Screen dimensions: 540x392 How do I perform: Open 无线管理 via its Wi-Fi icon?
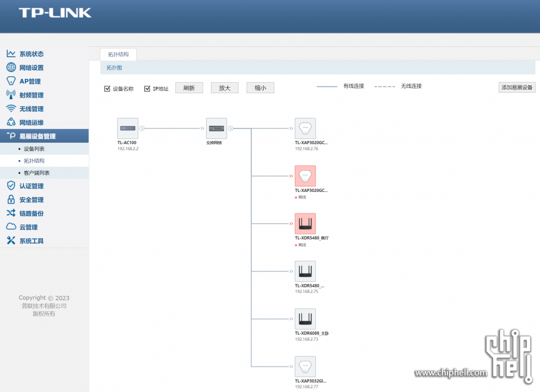[x=11, y=109]
